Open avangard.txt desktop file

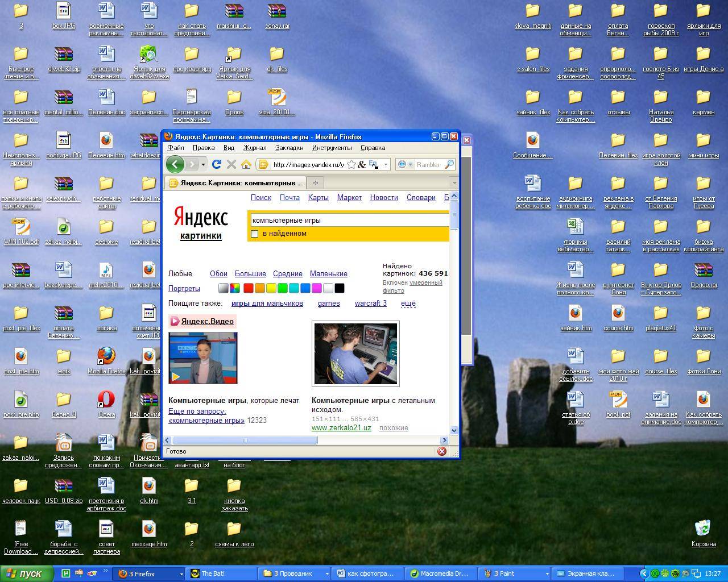192,464
